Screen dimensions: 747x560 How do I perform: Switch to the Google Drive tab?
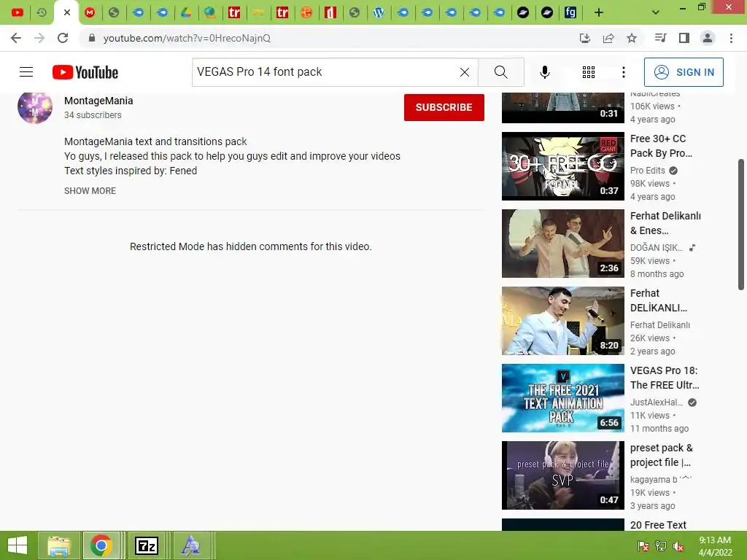186,13
